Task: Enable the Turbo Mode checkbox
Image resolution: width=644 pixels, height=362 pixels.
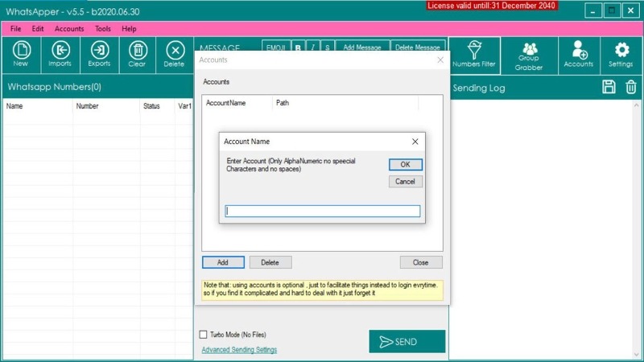Action: pos(203,335)
